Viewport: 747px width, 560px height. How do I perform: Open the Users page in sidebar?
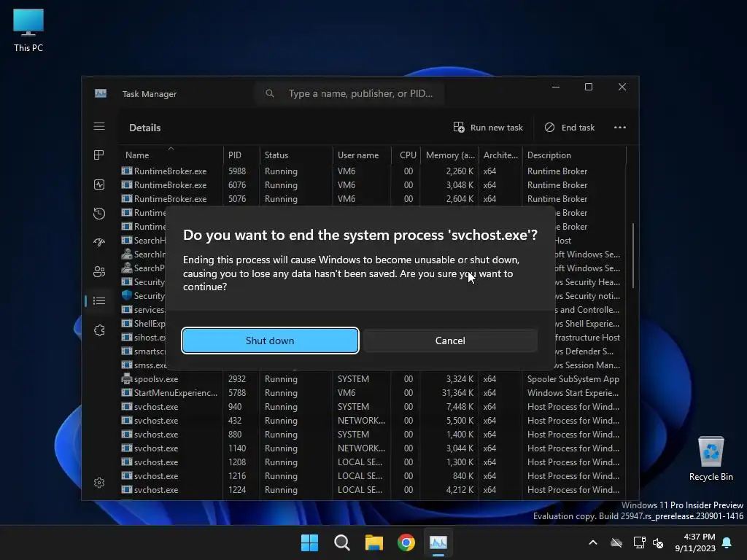(x=99, y=271)
